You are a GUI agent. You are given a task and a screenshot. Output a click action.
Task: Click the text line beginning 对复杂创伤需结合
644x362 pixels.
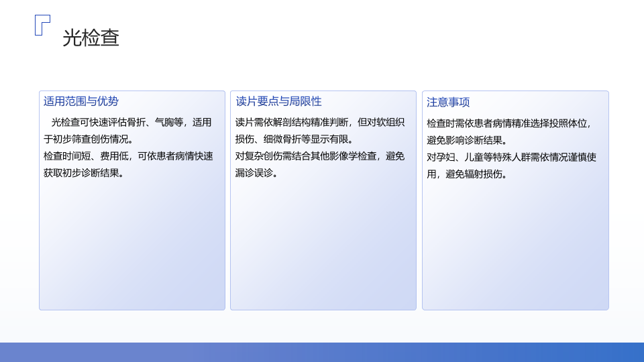tap(319, 156)
